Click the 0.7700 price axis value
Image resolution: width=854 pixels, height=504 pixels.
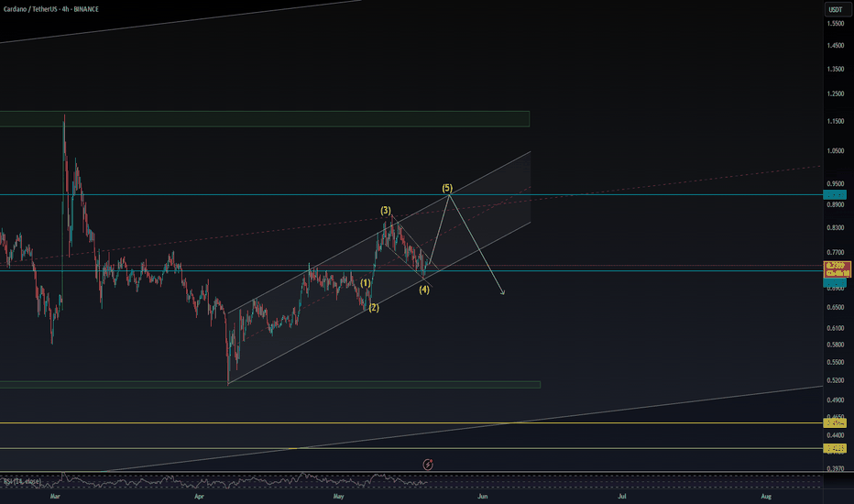point(836,253)
